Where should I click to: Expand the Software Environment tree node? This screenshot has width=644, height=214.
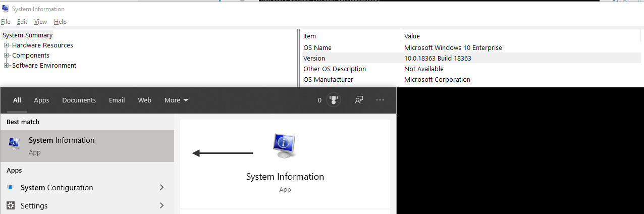pos(7,66)
